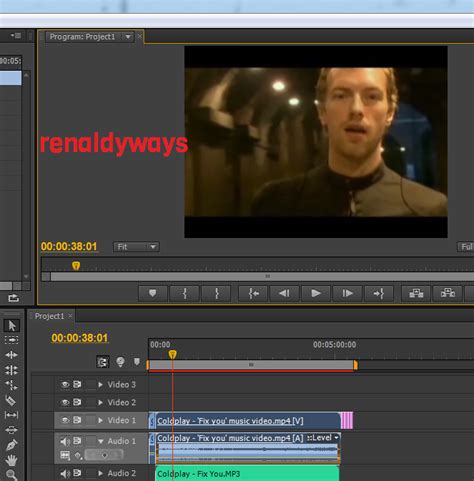Close the Program: Project1 panel tab
474x481 pixels.
coord(140,36)
